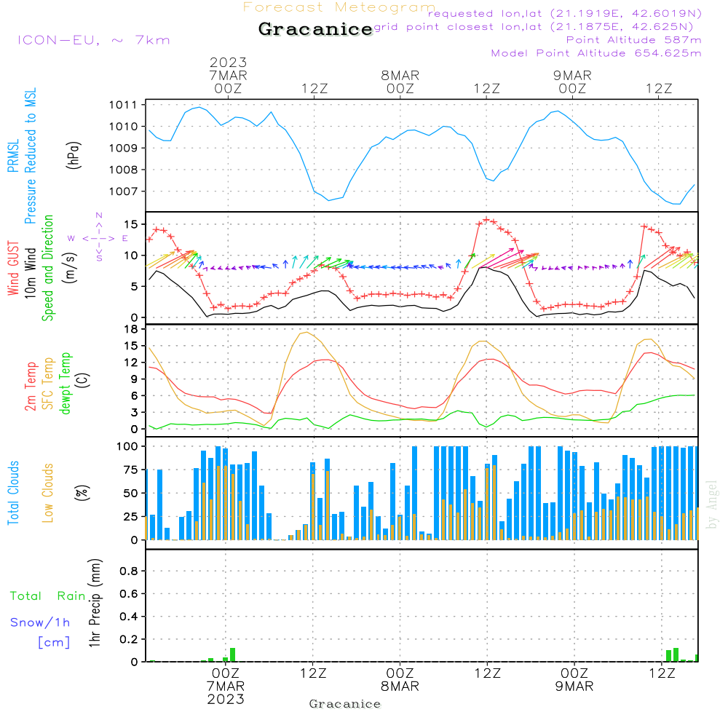Click the 75 value on cloud axis
The width and height of the screenshot is (728, 728).
[130, 470]
